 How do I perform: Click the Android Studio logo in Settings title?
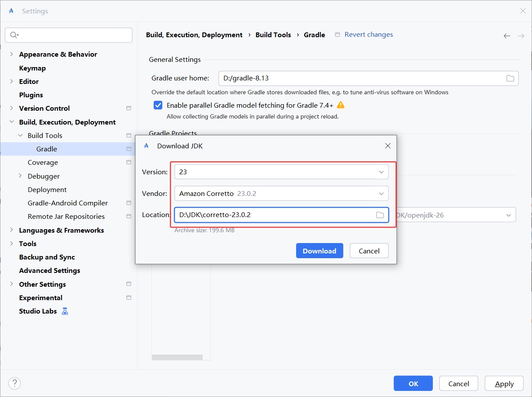point(12,11)
